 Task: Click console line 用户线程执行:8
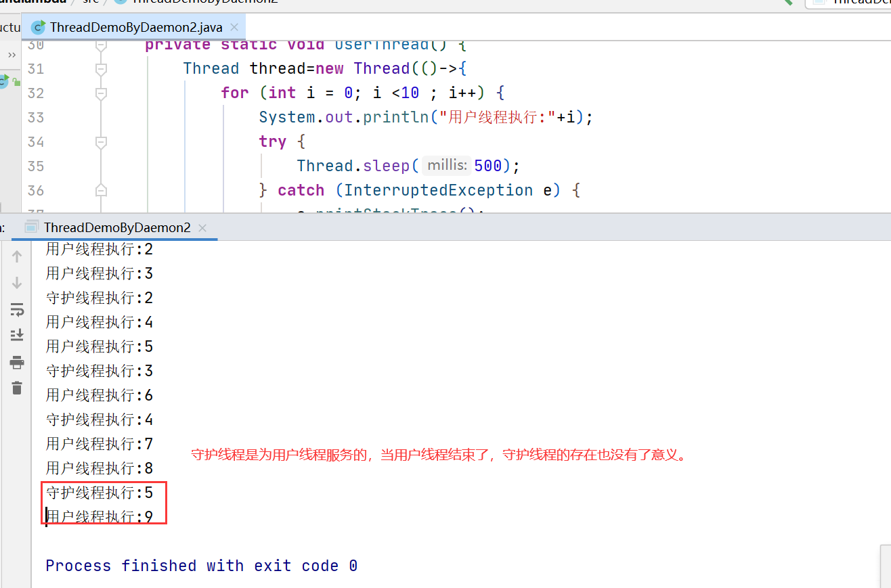[100, 468]
